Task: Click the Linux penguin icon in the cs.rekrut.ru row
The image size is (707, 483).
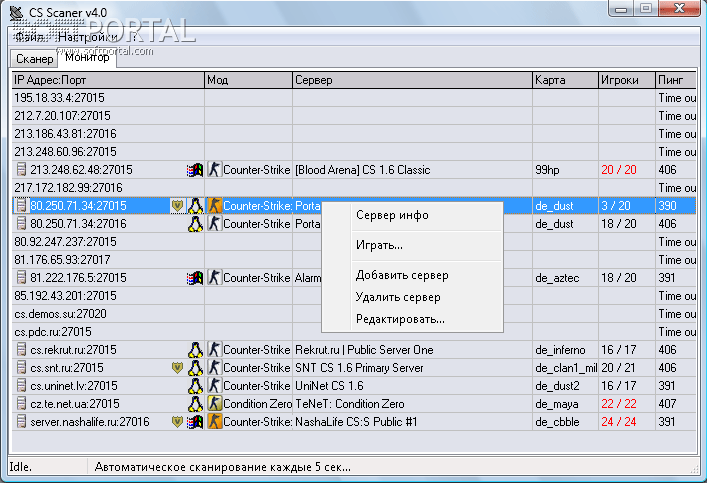Action: (195, 350)
